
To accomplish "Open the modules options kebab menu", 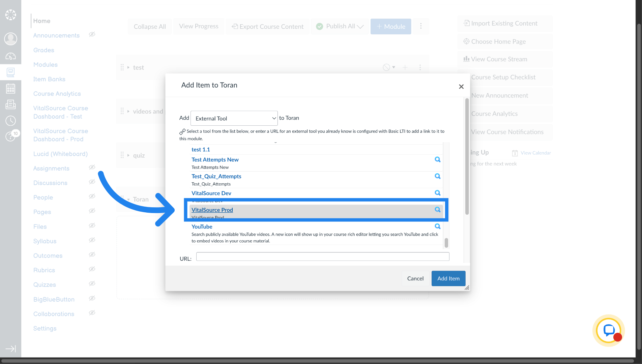I will (x=421, y=26).
